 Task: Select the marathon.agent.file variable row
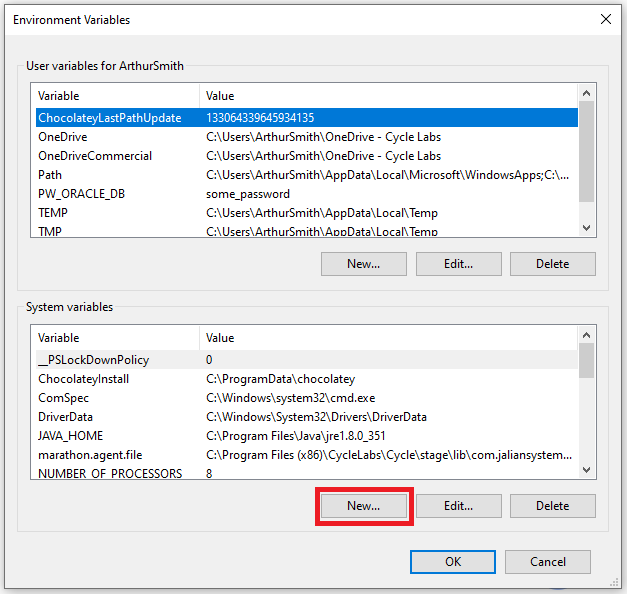pyautogui.click(x=307, y=455)
